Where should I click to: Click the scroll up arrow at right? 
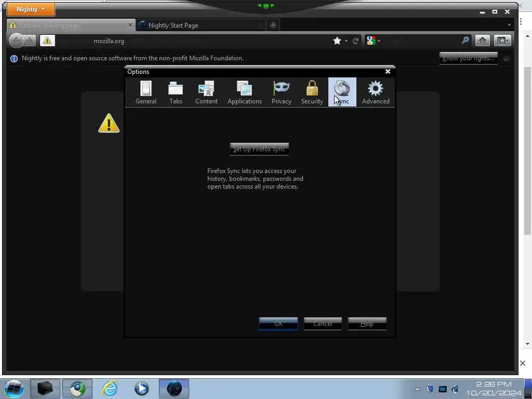click(527, 36)
